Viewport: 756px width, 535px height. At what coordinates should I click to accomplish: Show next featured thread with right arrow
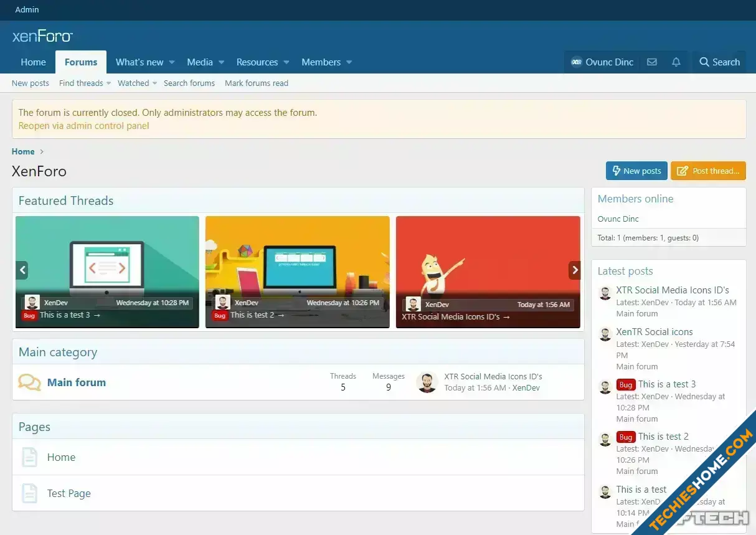[574, 270]
